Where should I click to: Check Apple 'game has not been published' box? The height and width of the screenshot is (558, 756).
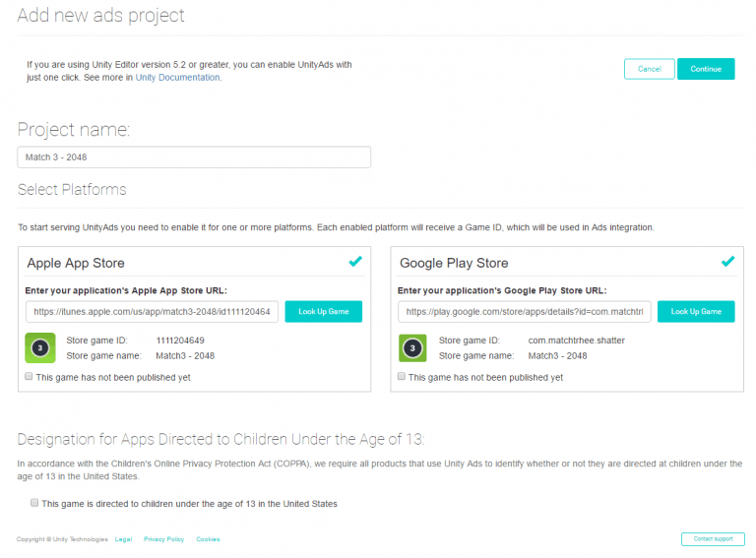[29, 376]
